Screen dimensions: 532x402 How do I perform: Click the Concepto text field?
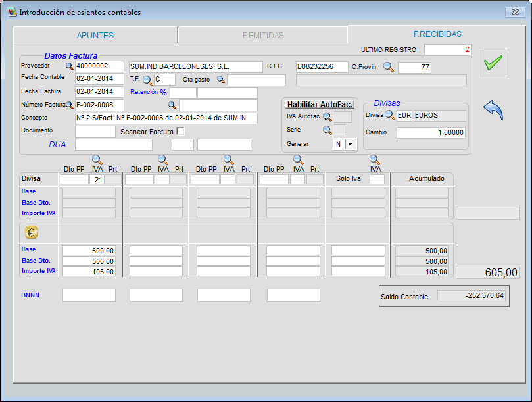(166, 118)
